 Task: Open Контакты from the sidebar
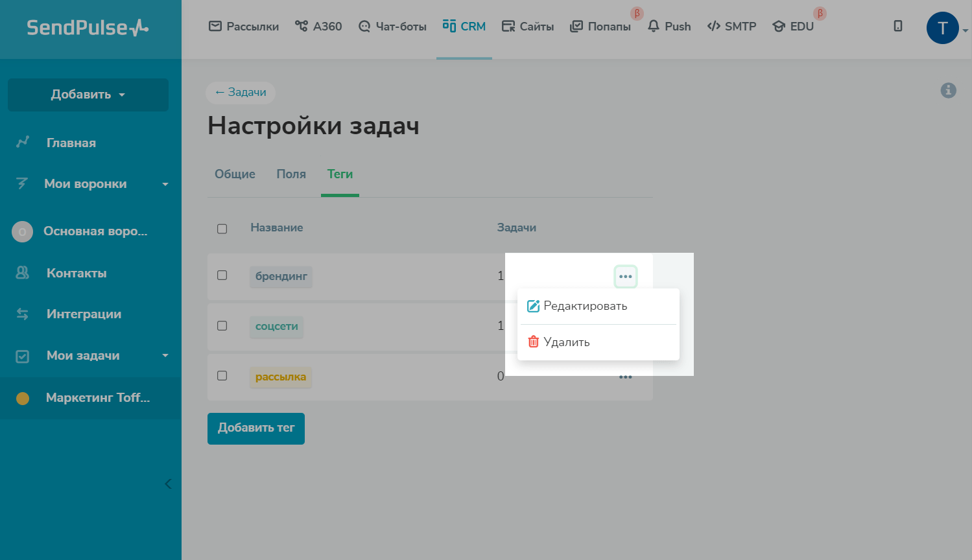(76, 273)
